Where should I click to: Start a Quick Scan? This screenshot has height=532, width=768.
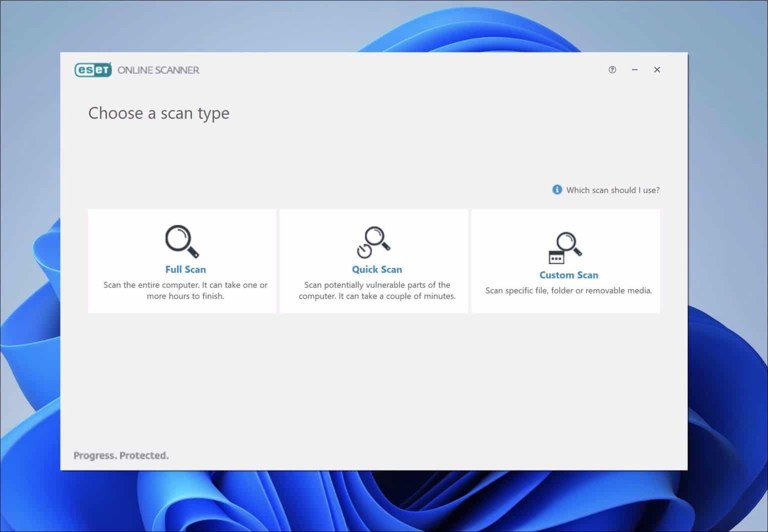pos(373,260)
